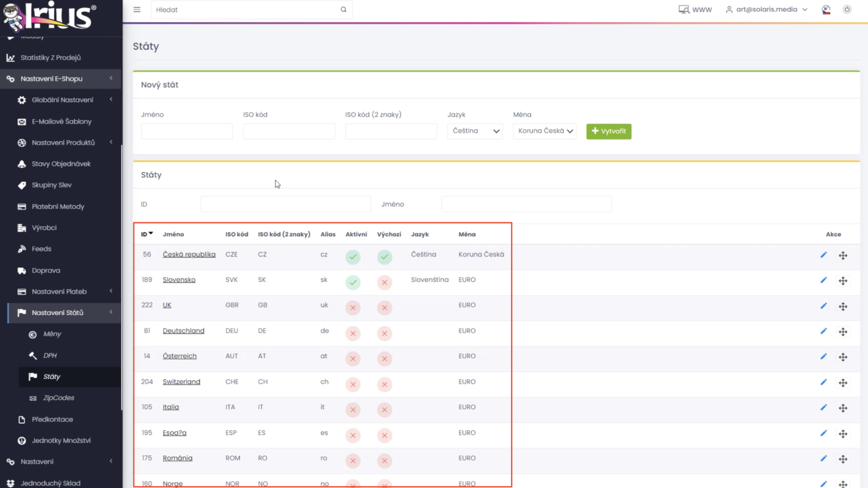Click the search magnifier icon
This screenshot has width=868, height=488.
(x=344, y=9)
